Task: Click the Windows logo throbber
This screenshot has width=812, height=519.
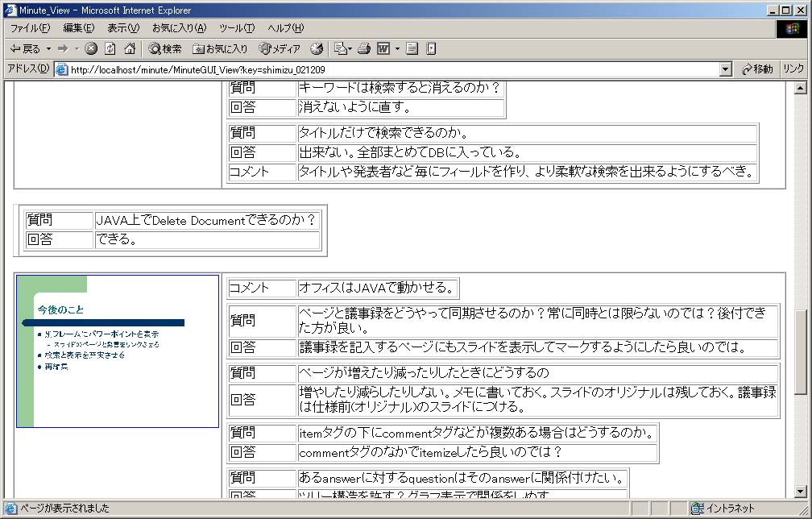Action: click(x=792, y=28)
